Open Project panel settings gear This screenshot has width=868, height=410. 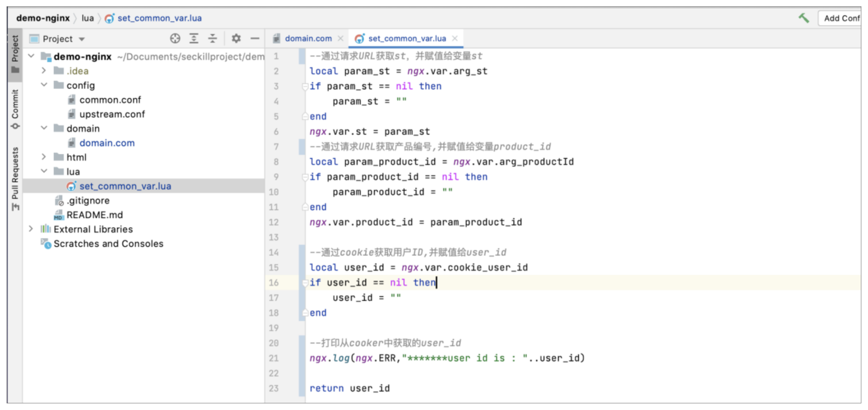tap(236, 39)
